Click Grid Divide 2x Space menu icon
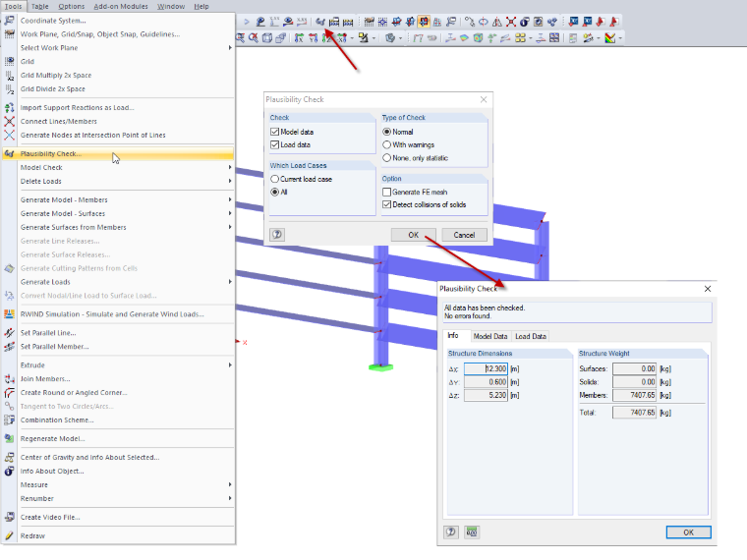The height and width of the screenshot is (560, 747). tap(9, 89)
